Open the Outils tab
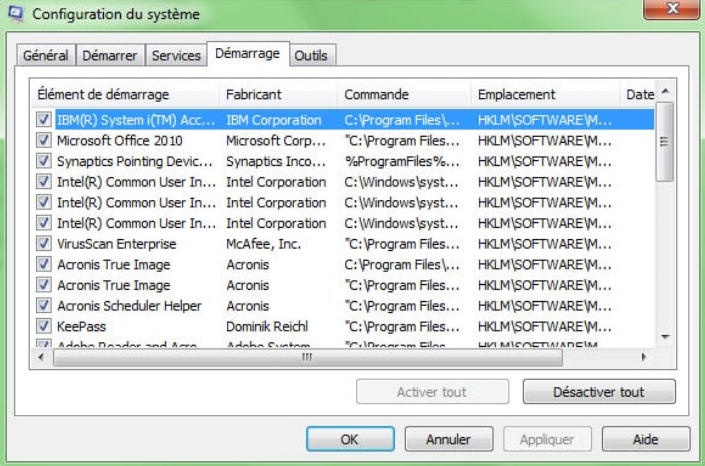 [311, 56]
